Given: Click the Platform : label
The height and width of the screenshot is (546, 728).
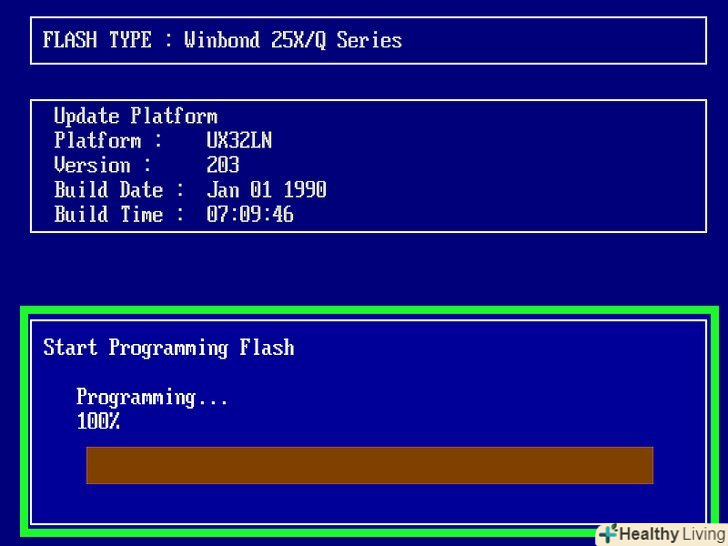Looking at the screenshot, I should [108, 140].
